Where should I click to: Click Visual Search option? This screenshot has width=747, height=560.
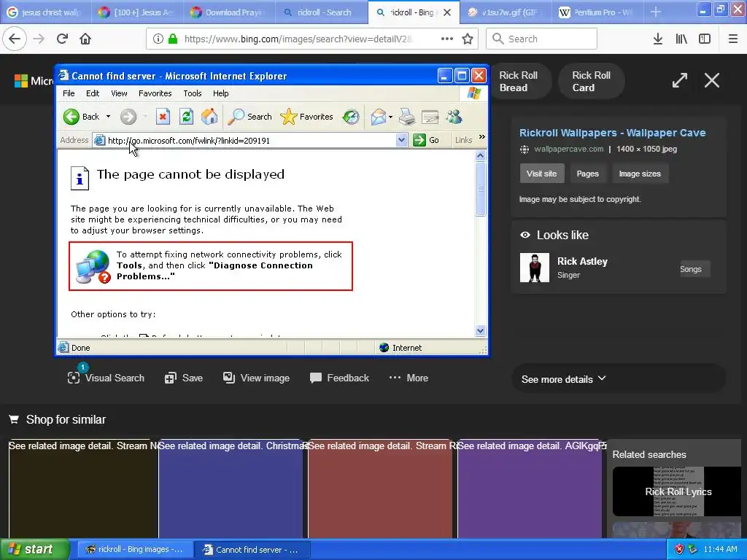point(106,378)
